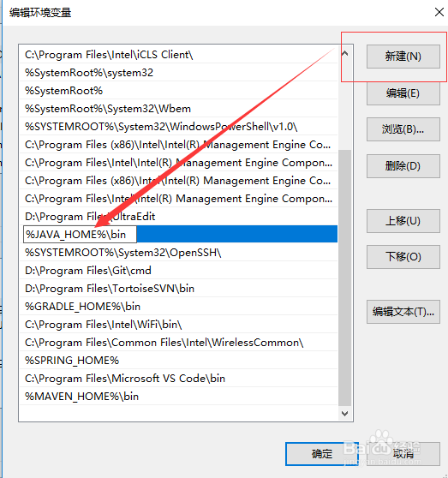
Task: Select D:\Program Files\TortoiseSVN\bin entry
Action: tap(178, 289)
